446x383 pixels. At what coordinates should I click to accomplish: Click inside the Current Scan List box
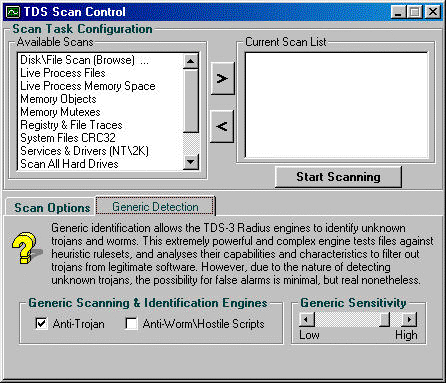336,105
